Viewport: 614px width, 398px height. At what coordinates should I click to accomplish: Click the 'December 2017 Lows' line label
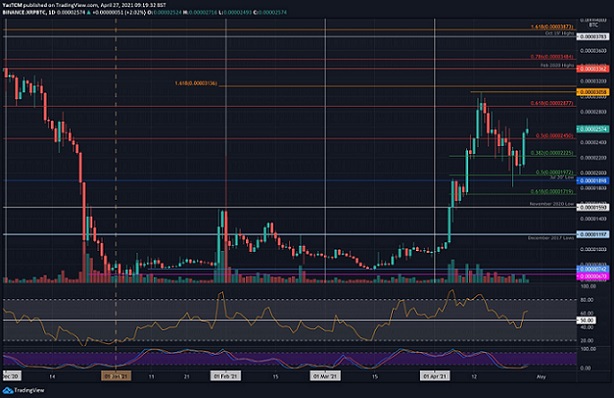tap(551, 238)
